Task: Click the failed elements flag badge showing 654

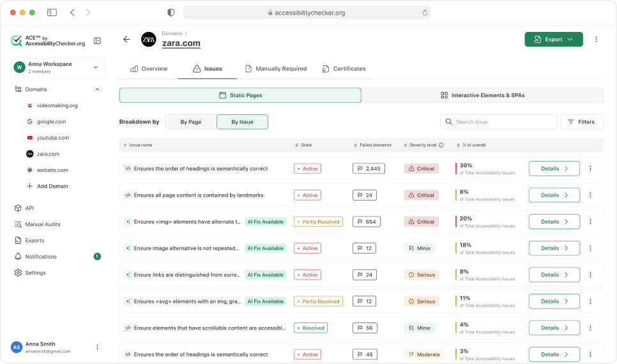Action: pos(367,222)
